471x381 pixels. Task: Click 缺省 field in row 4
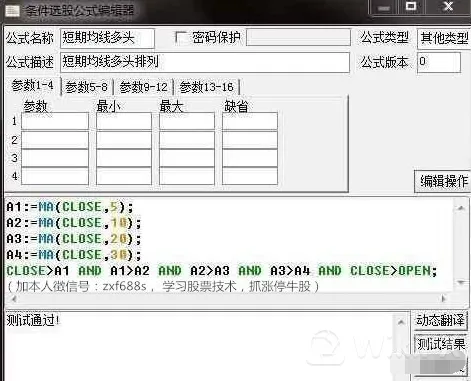(250, 176)
